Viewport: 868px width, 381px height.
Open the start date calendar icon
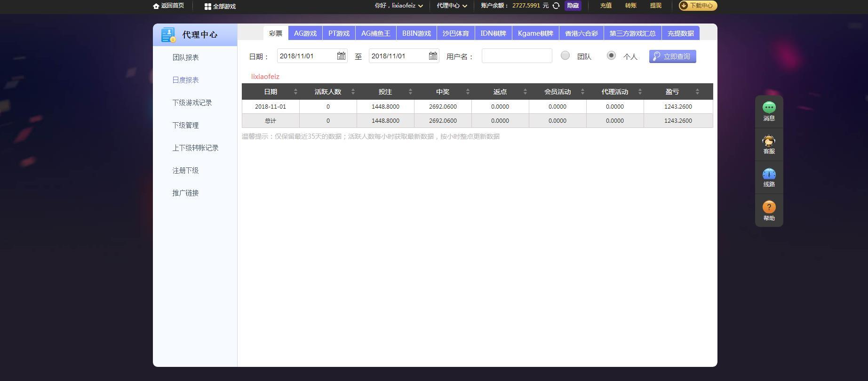341,56
